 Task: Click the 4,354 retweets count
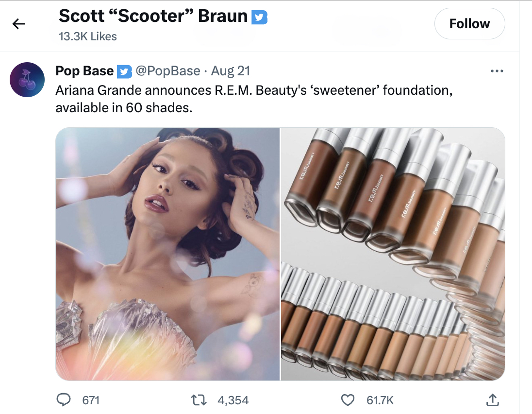[x=233, y=400]
